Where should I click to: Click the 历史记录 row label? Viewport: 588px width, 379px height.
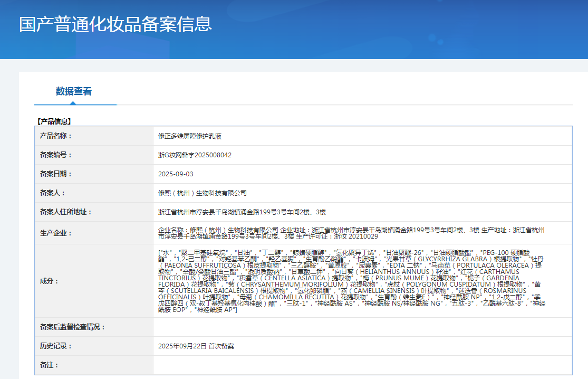56,346
